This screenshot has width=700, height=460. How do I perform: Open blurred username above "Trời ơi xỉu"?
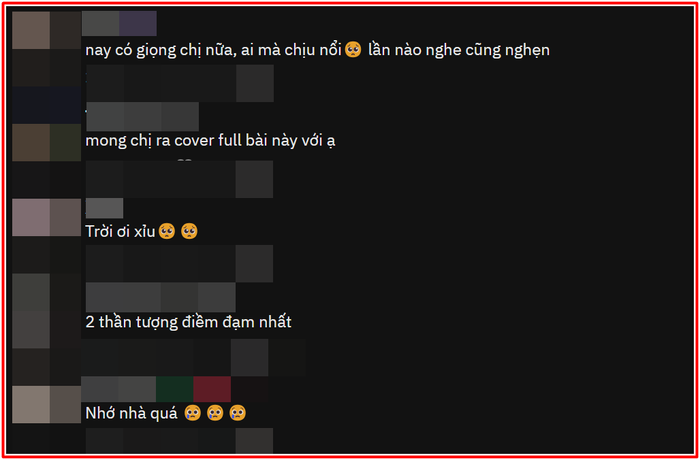point(104,208)
